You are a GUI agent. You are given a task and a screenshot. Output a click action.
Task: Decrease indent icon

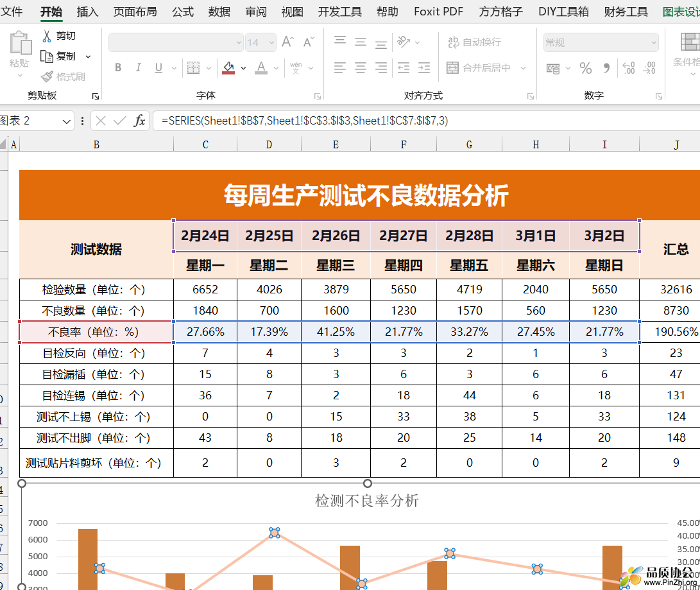(404, 68)
